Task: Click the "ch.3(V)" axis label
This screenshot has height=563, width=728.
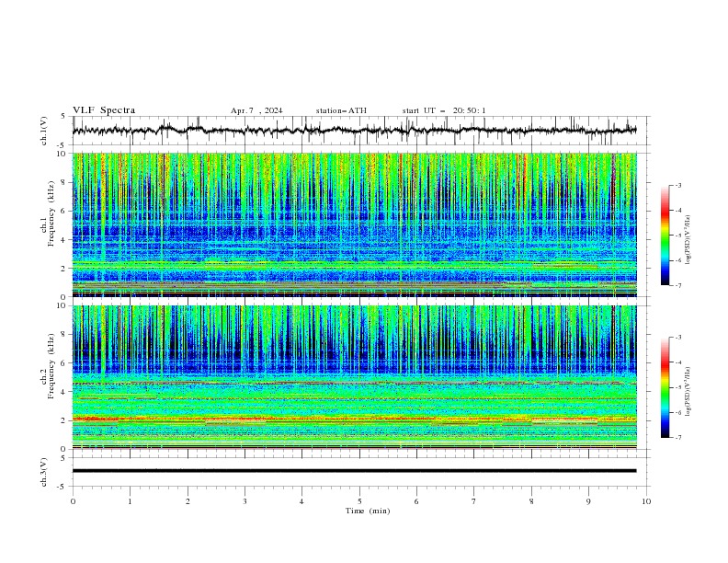Action: pos(44,472)
